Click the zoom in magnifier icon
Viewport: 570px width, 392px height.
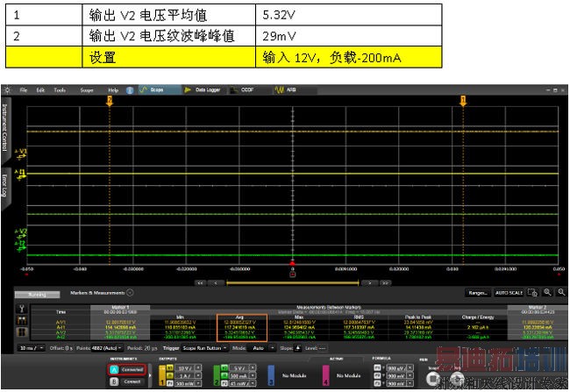click(547, 292)
